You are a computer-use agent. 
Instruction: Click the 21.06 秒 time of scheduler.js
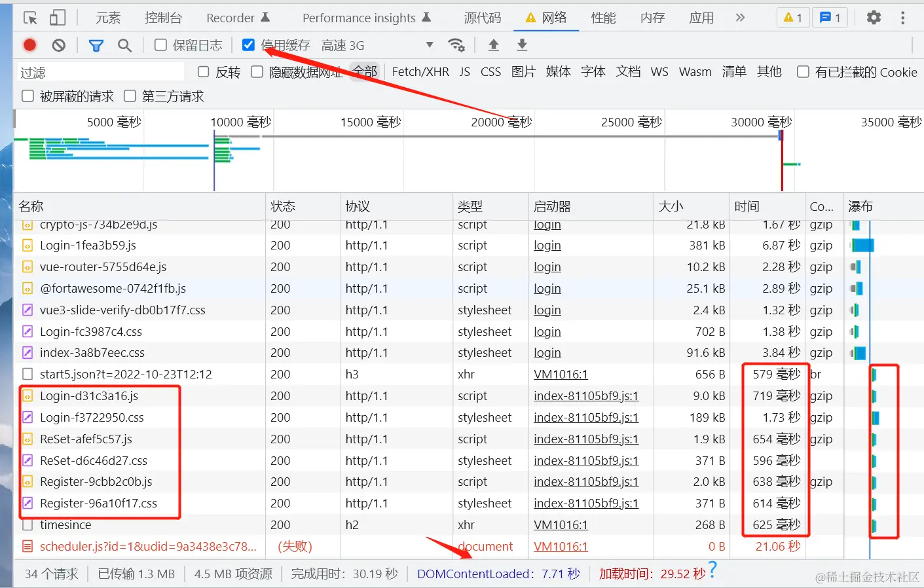coord(778,547)
